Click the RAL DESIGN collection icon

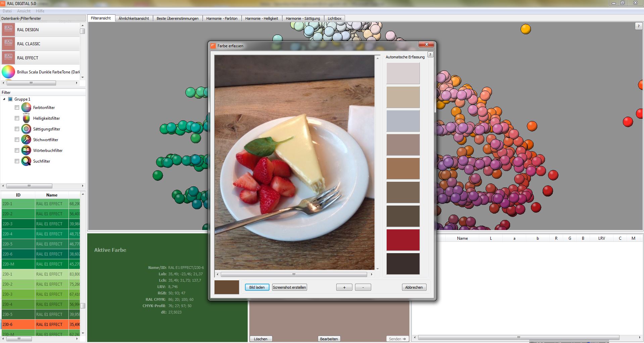click(x=8, y=30)
